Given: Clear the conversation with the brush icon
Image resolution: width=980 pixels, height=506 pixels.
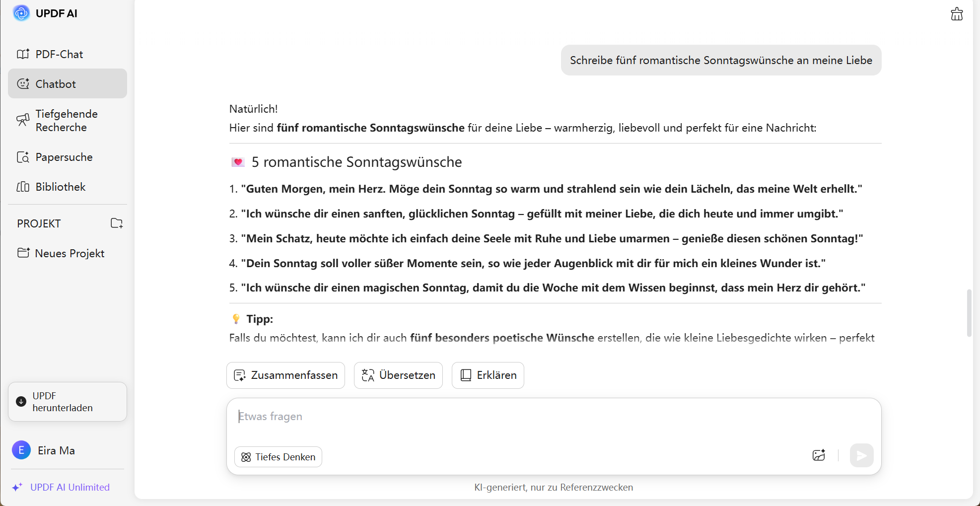Looking at the screenshot, I should pyautogui.click(x=957, y=14).
